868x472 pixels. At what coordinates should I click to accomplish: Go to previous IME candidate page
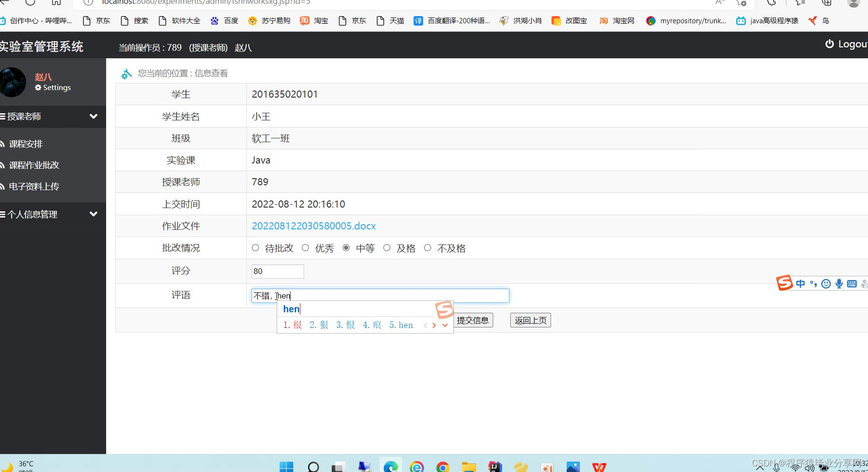[x=425, y=325]
